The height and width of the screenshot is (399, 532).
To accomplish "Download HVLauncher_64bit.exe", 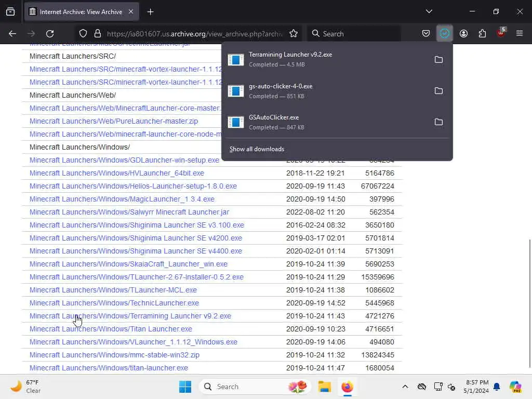I will click(x=117, y=173).
